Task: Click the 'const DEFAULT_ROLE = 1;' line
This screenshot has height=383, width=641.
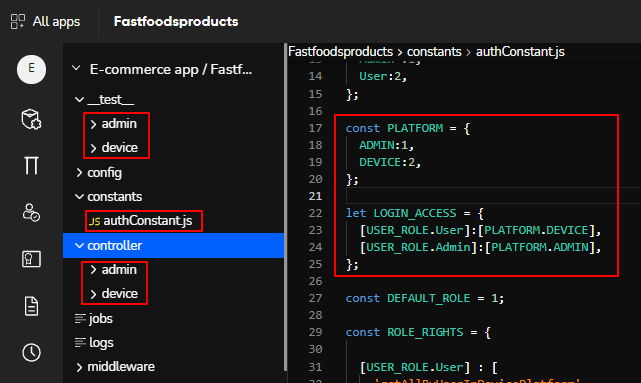Action: click(425, 298)
